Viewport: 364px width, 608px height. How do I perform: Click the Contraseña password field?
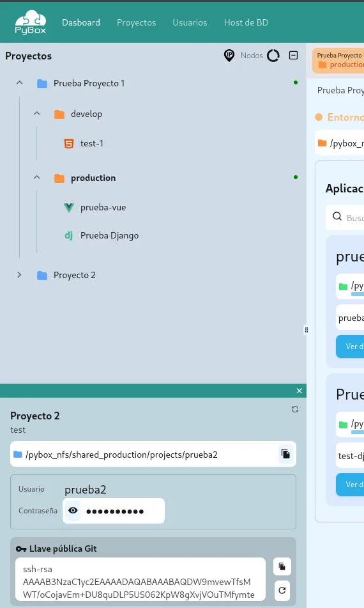(x=114, y=511)
